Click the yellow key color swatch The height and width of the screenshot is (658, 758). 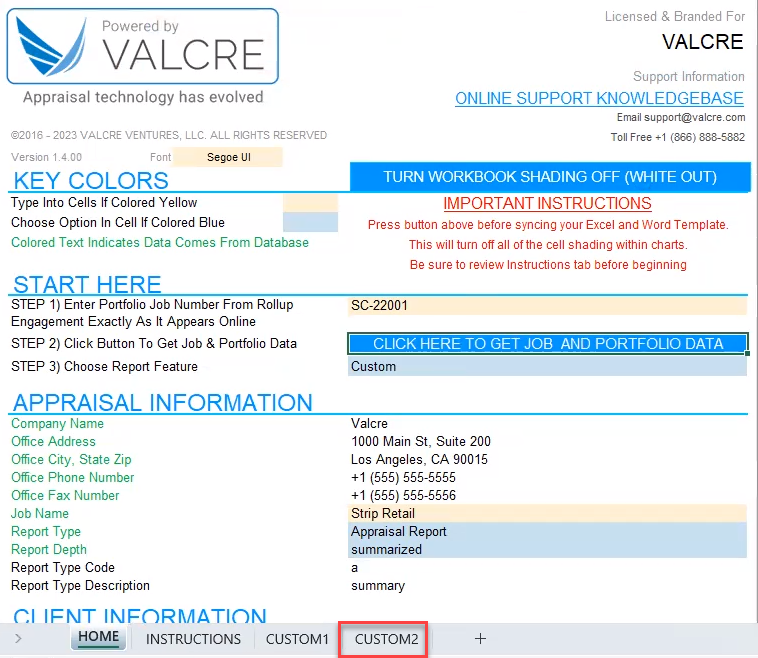click(310, 203)
